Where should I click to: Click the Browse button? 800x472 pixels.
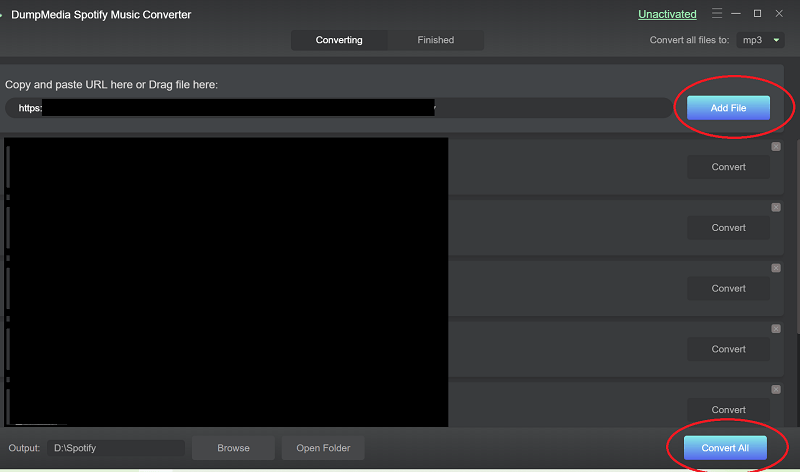[x=233, y=448]
